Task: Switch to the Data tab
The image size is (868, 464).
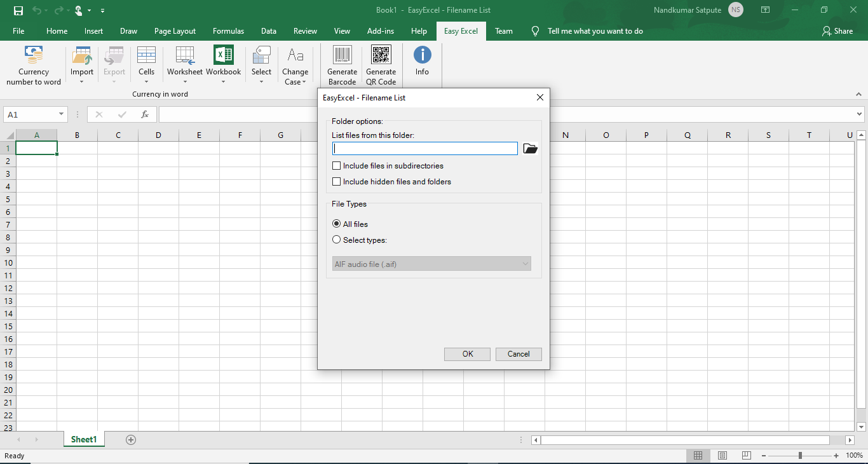Action: tap(269, 31)
